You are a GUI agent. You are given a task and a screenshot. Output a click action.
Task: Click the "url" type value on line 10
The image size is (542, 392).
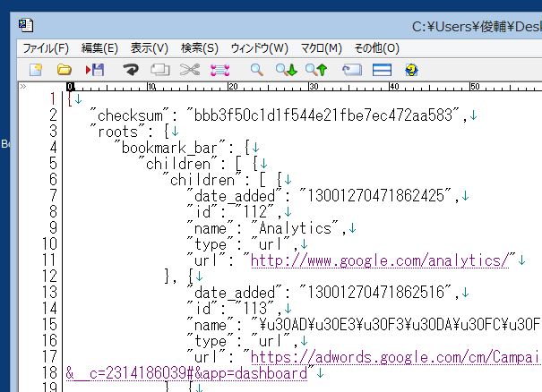coord(271,244)
